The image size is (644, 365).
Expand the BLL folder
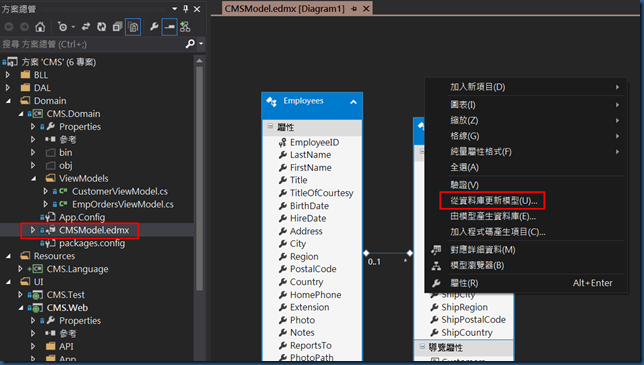coord(8,75)
